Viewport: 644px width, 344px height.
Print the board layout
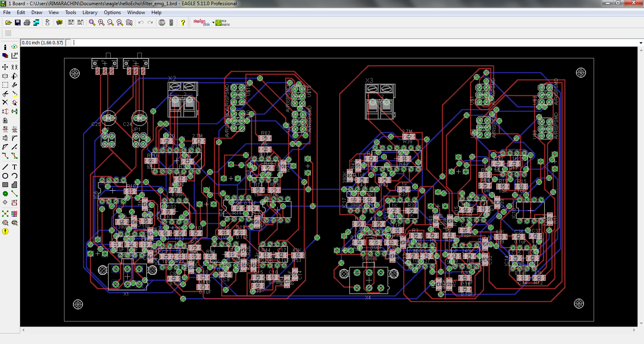click(x=27, y=23)
